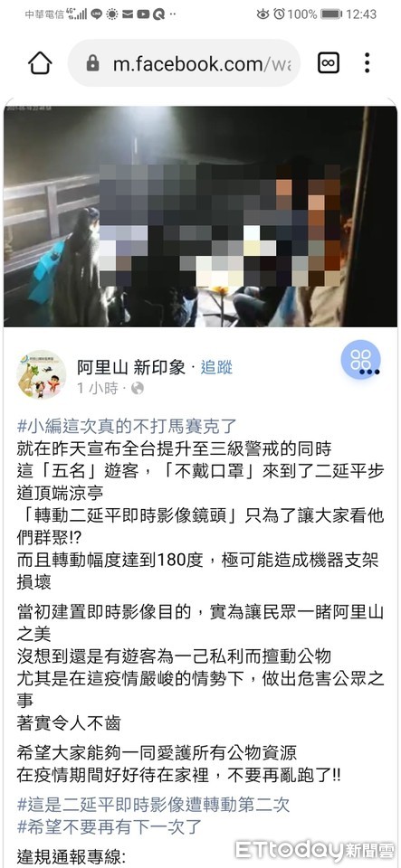Tap the public globe privacy icon
401x868 pixels.
pyautogui.click(x=138, y=389)
